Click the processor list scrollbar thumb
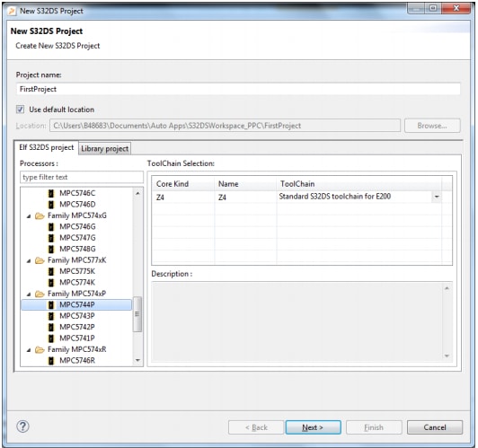This screenshot has width=478, height=448. 137,314
